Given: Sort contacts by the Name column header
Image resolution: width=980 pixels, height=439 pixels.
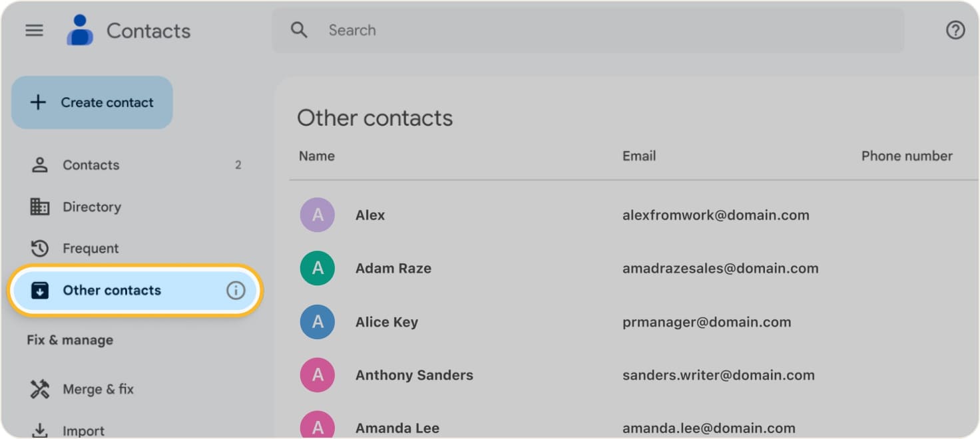Looking at the screenshot, I should coord(316,156).
